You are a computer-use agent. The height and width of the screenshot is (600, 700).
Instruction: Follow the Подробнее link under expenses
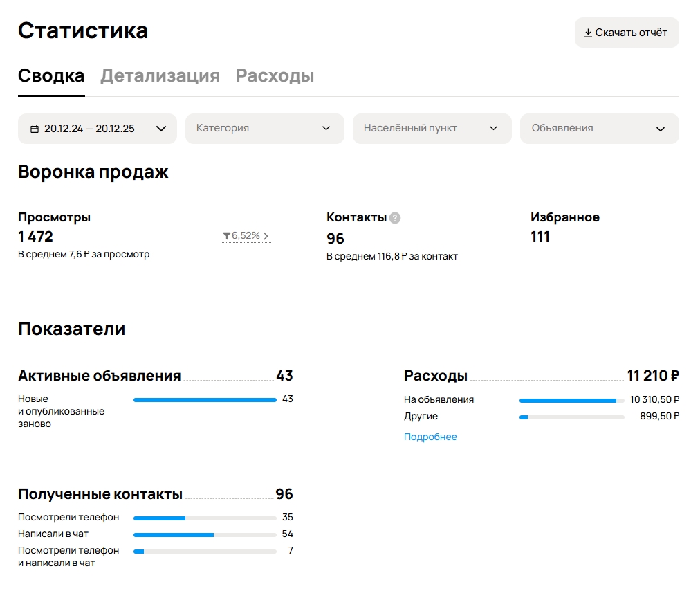[430, 437]
